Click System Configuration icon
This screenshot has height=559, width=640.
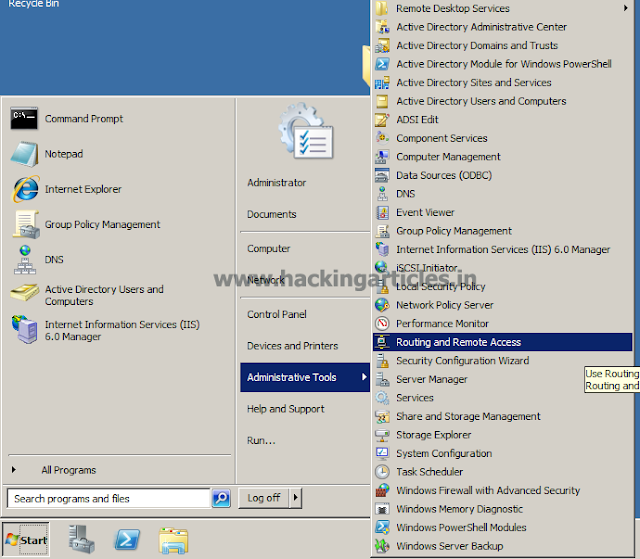[x=382, y=453]
